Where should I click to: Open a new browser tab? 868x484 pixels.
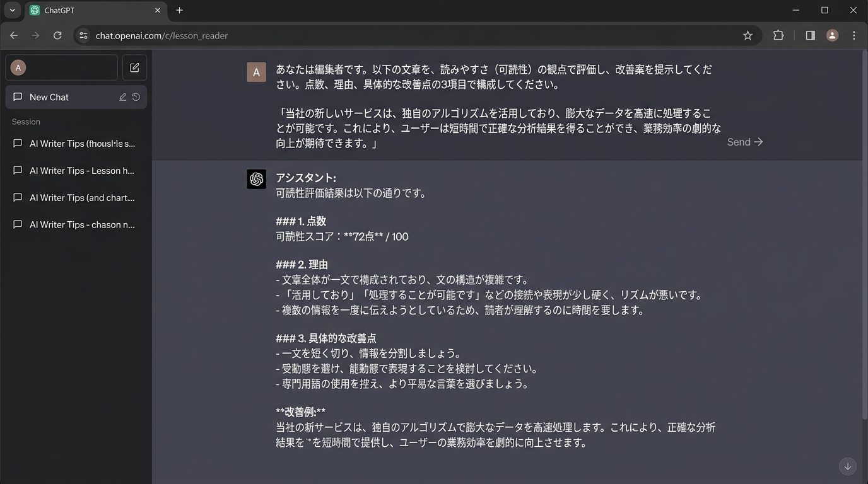[180, 11]
